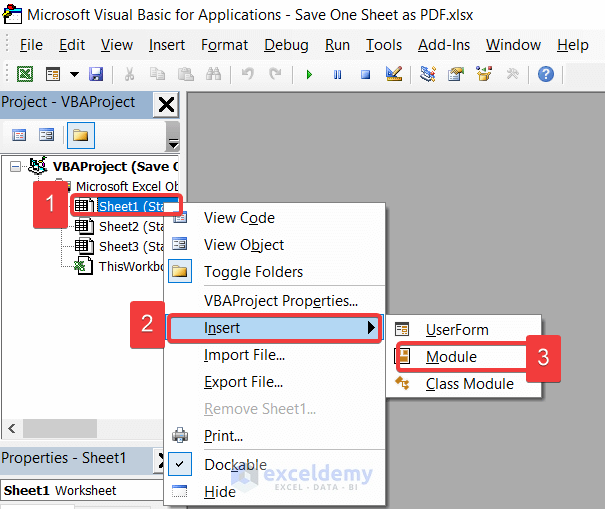The height and width of the screenshot is (509, 605).
Task: Click the blue Help question mark icon
Action: click(546, 74)
